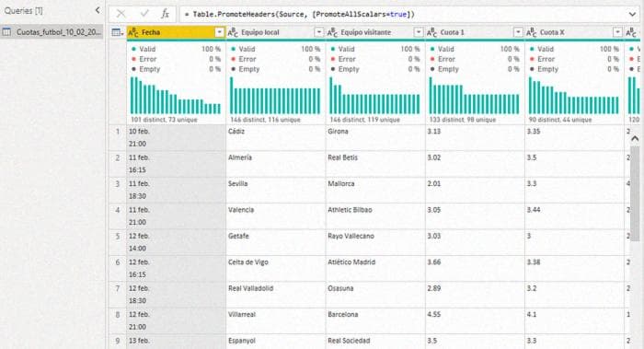The height and width of the screenshot is (349, 644).
Task: Open the Fecha column filter dropdown
Action: 219,32
